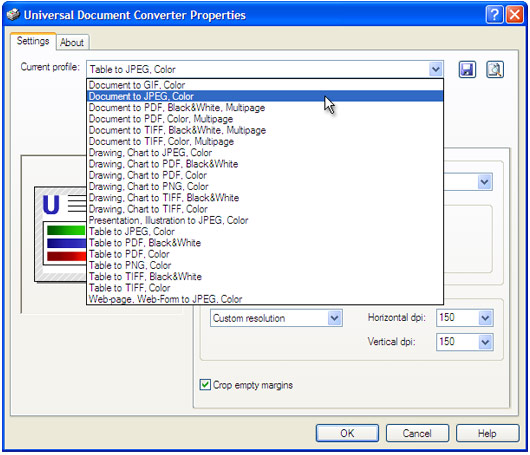
Task: Choose Drawing, Chart to PNG, Color
Action: (265, 186)
